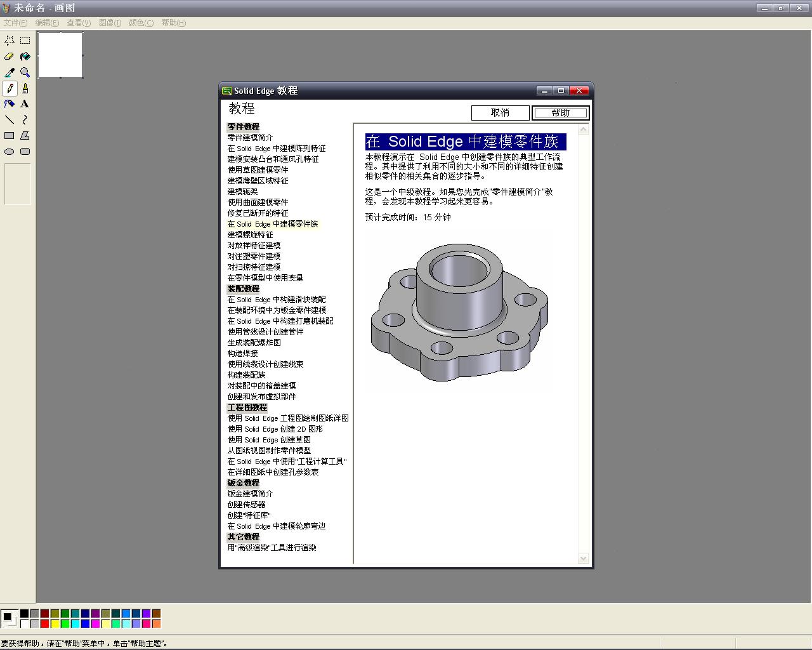Choose the Brush tool
The image size is (812, 650).
(x=25, y=88)
